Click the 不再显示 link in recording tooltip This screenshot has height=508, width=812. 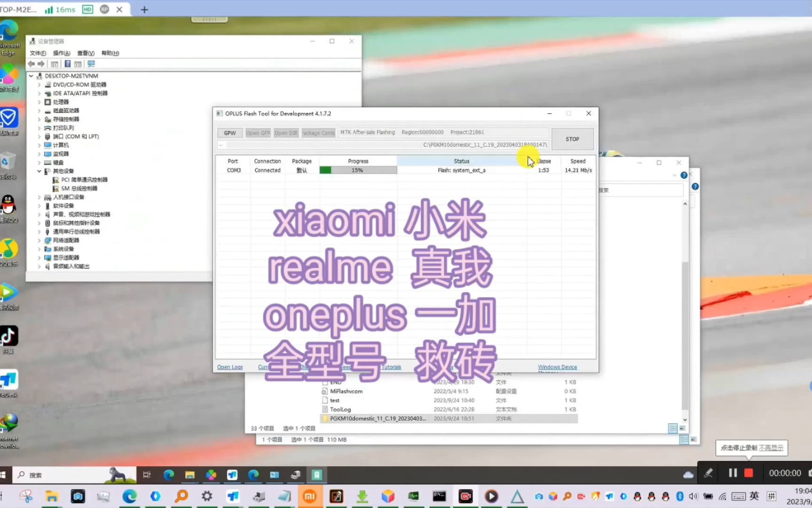(x=771, y=448)
